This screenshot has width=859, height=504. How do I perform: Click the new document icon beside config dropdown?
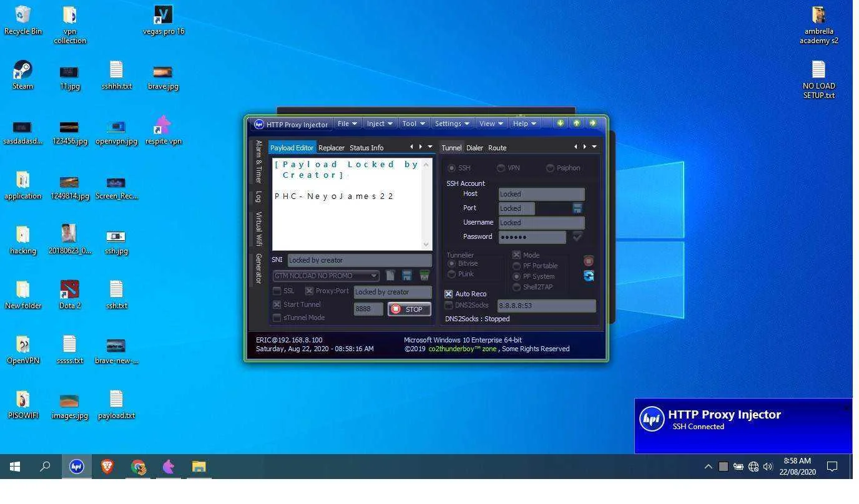390,275
